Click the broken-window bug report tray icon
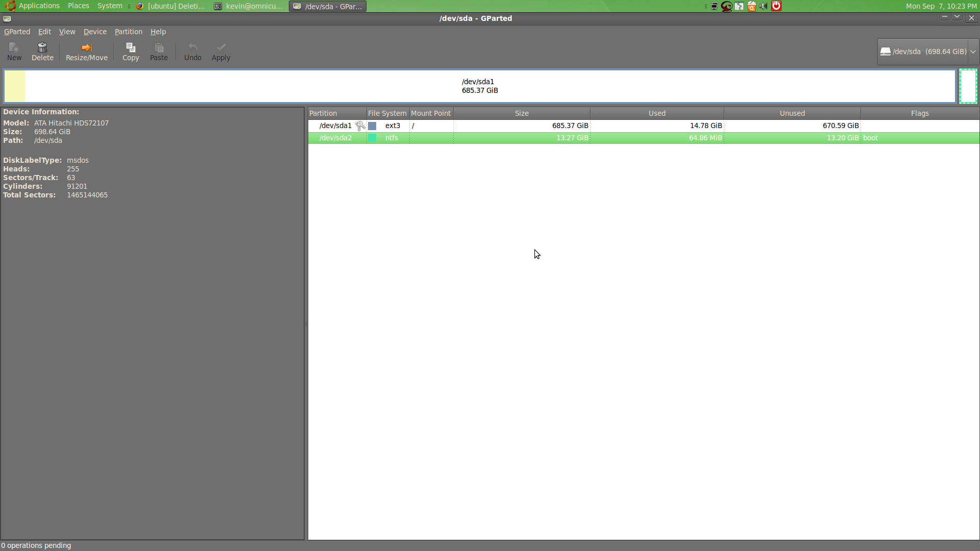 click(739, 6)
